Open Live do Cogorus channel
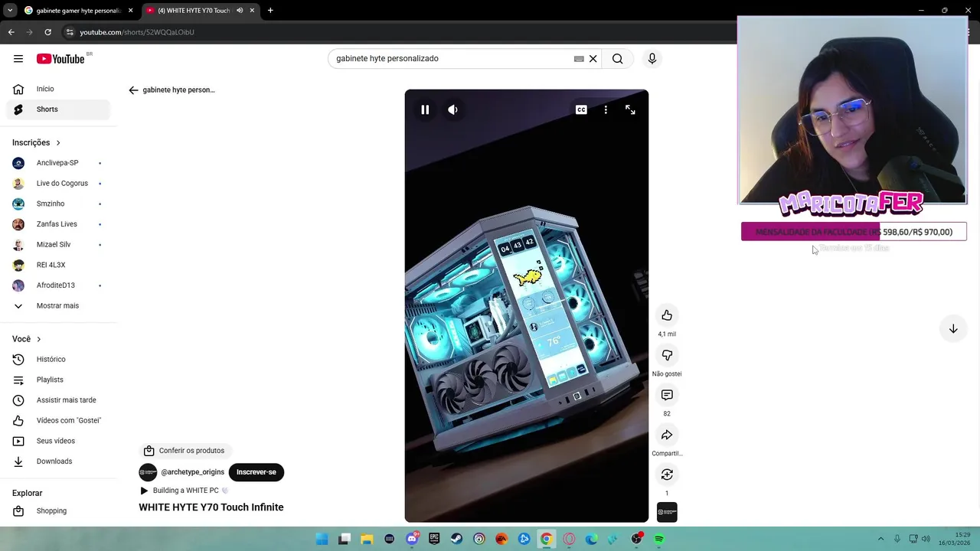This screenshot has height=551, width=980. pyautogui.click(x=58, y=184)
